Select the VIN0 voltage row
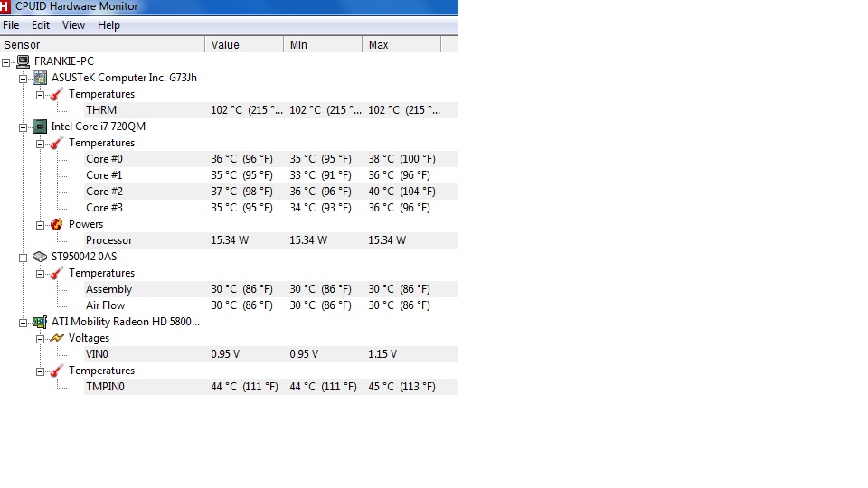868x488 pixels. [271, 354]
